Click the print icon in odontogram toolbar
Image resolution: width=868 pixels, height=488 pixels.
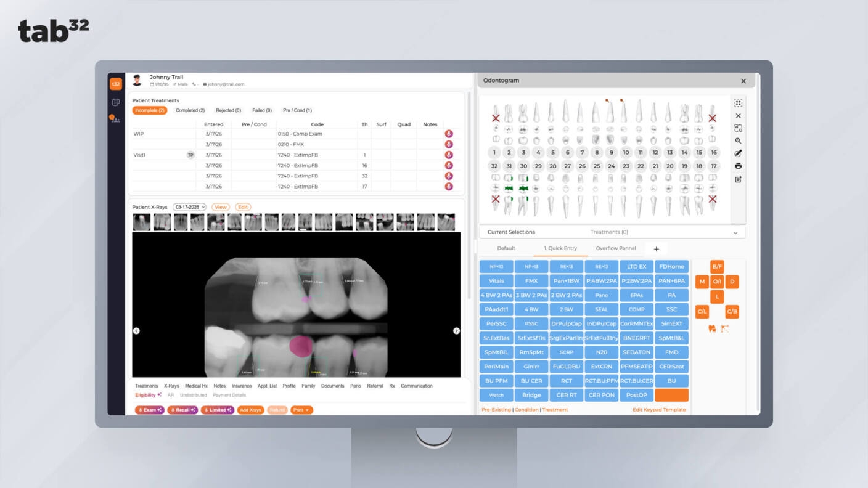[x=738, y=166]
